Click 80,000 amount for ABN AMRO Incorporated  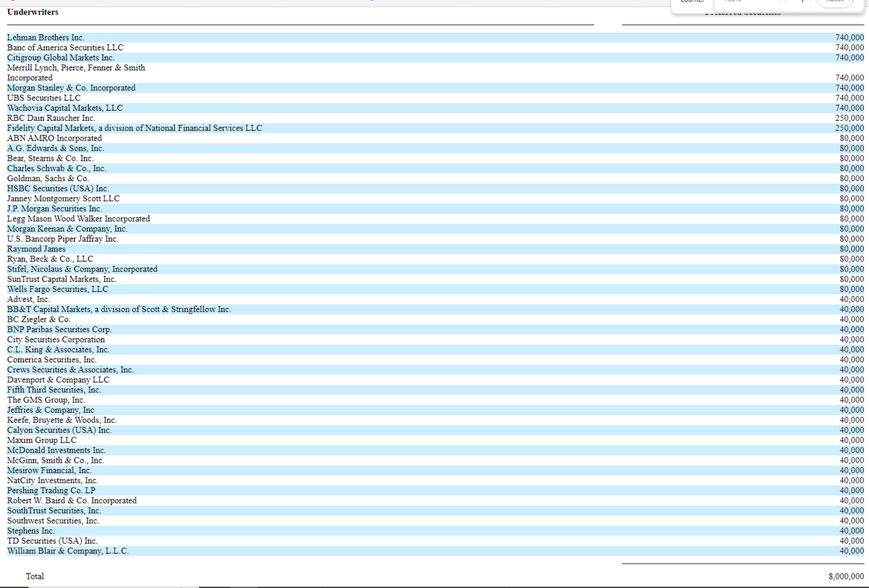852,138
